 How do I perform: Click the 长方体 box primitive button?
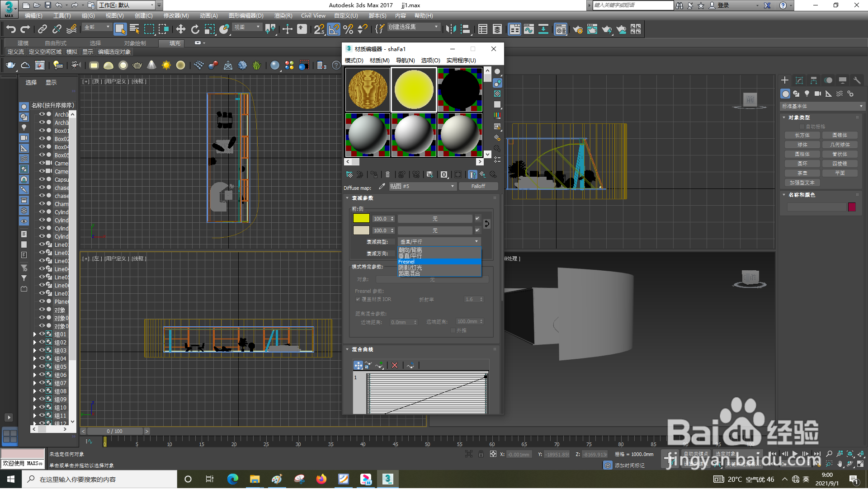coord(802,136)
